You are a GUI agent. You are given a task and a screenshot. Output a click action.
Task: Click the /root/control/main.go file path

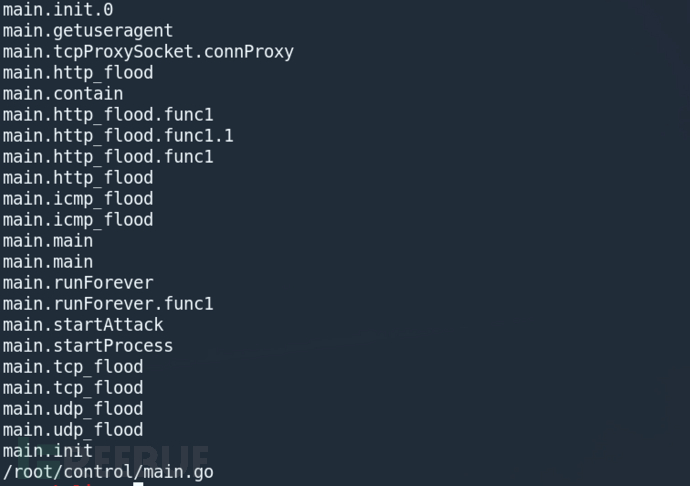click(107, 471)
